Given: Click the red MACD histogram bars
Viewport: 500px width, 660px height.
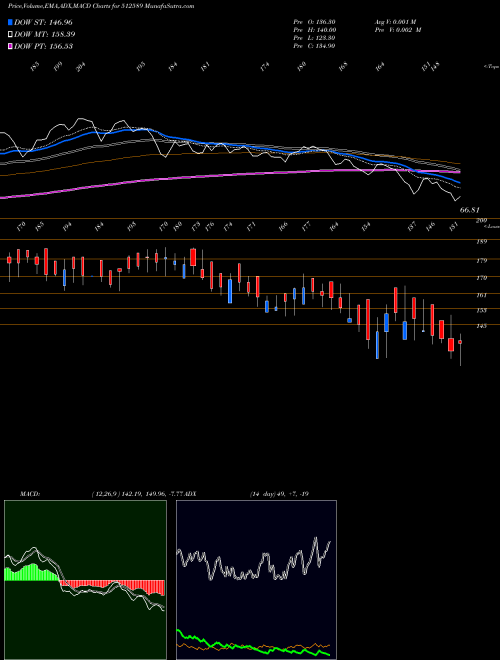Looking at the screenshot, I should click(x=112, y=587).
